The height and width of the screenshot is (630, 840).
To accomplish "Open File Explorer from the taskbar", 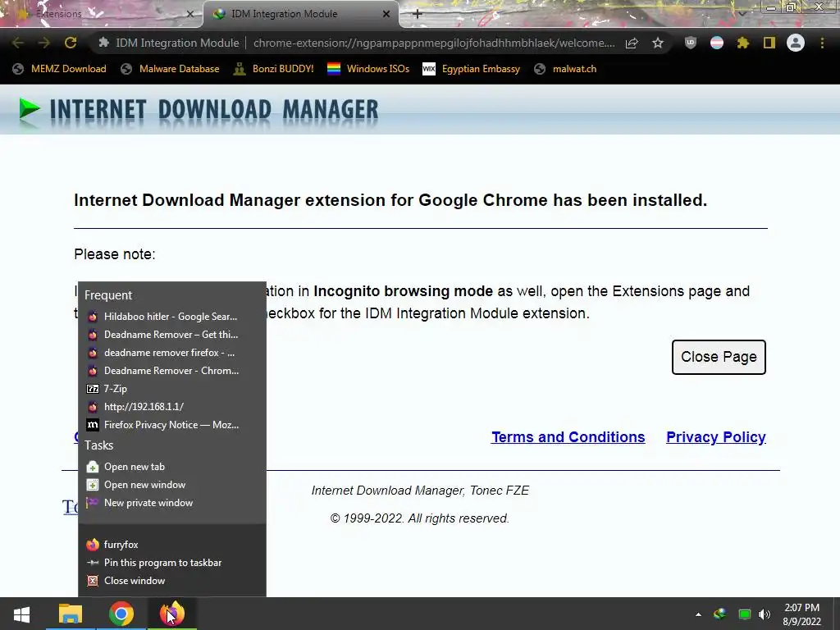I will pyautogui.click(x=71, y=614).
